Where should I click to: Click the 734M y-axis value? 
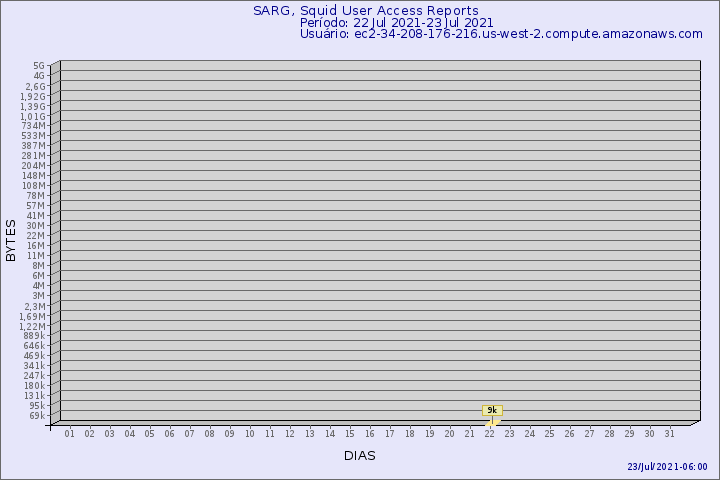34,126
